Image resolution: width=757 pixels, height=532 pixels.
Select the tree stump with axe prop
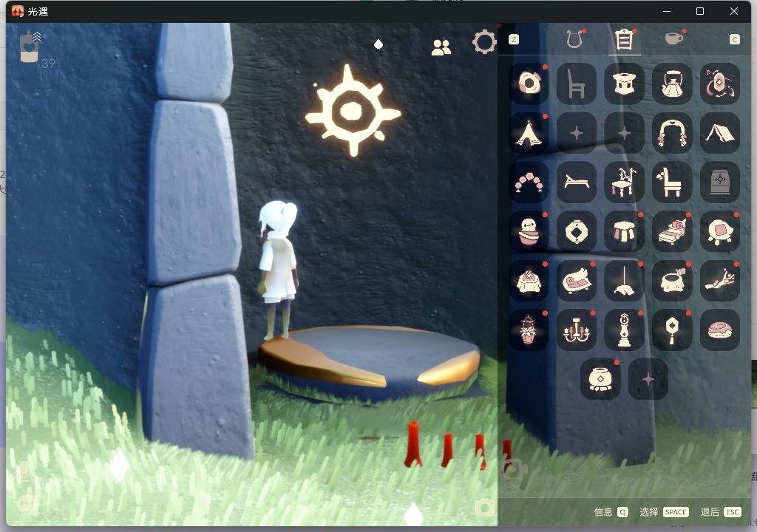672,281
